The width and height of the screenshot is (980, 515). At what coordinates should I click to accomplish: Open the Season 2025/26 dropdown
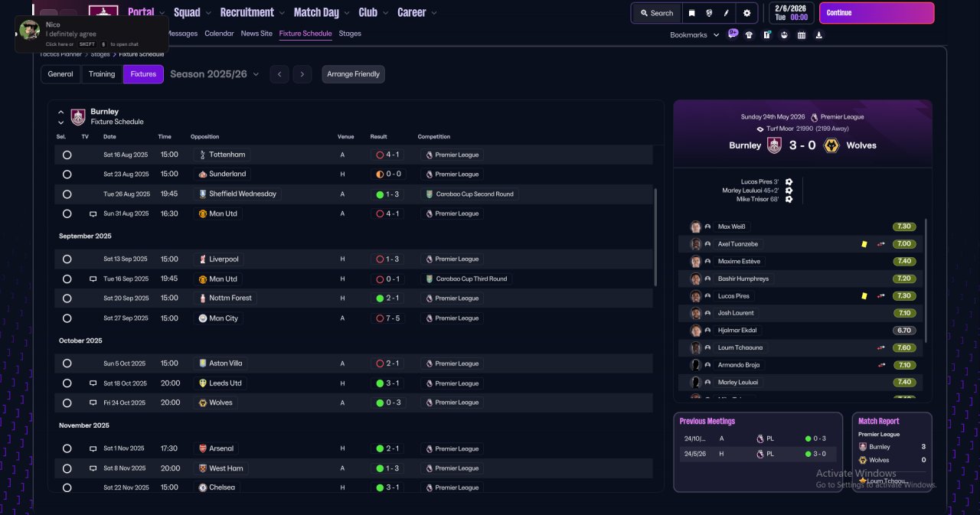coord(214,74)
